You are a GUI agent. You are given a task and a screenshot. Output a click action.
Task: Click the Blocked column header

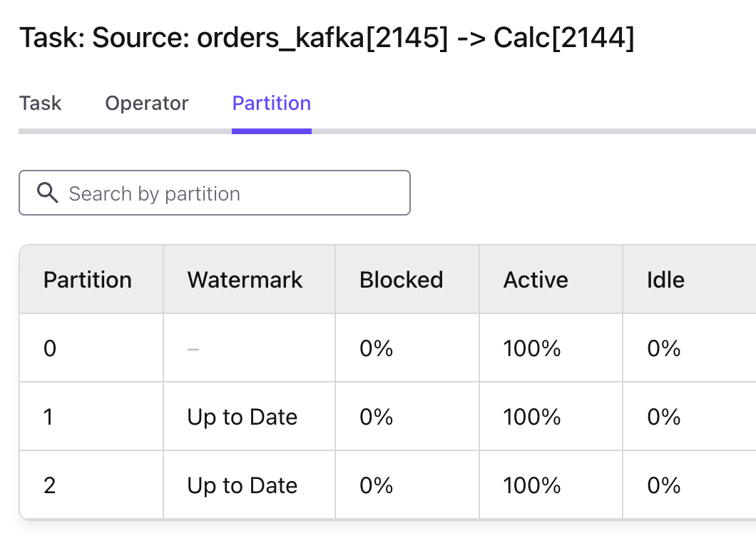click(x=401, y=280)
